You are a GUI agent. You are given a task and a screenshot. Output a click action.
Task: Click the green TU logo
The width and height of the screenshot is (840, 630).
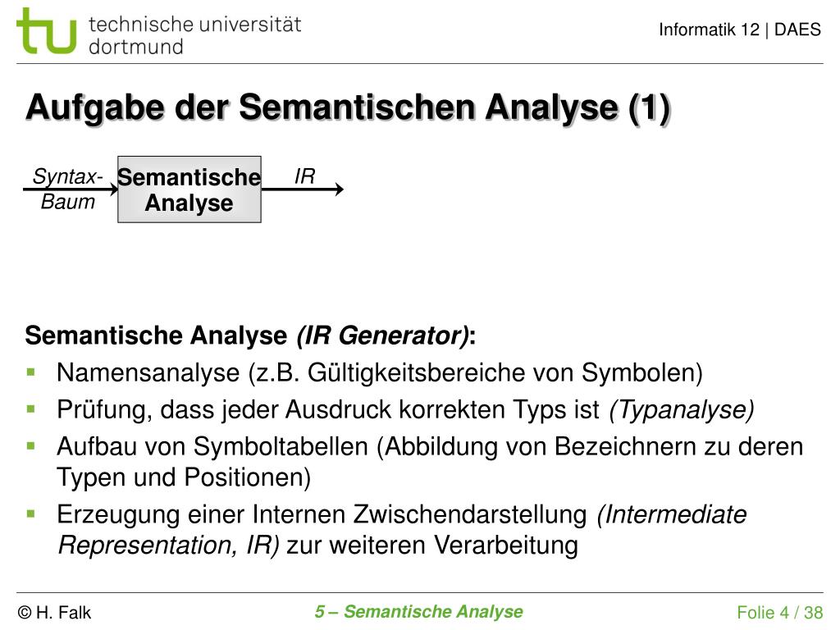coord(46,31)
